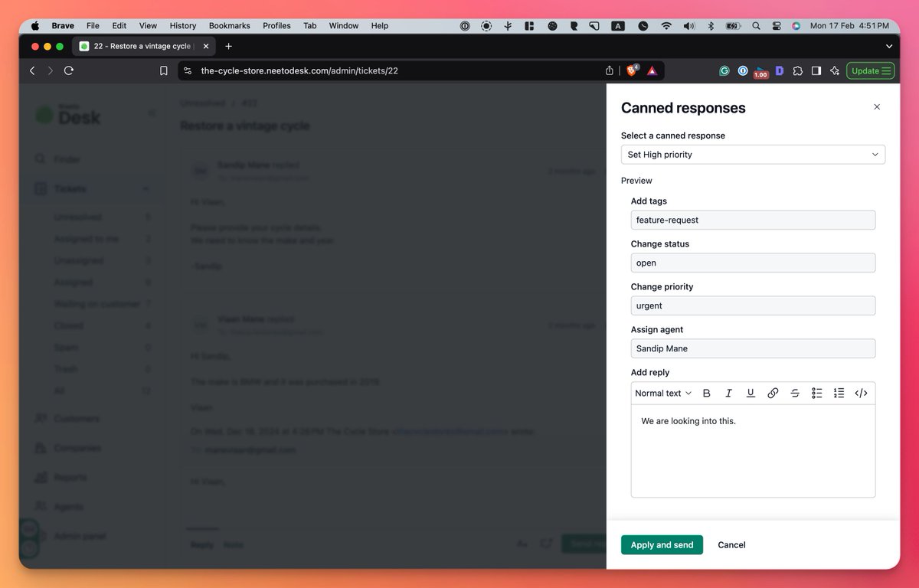This screenshot has width=919, height=588.
Task: Open the Set High priority dropdown
Action: [753, 155]
